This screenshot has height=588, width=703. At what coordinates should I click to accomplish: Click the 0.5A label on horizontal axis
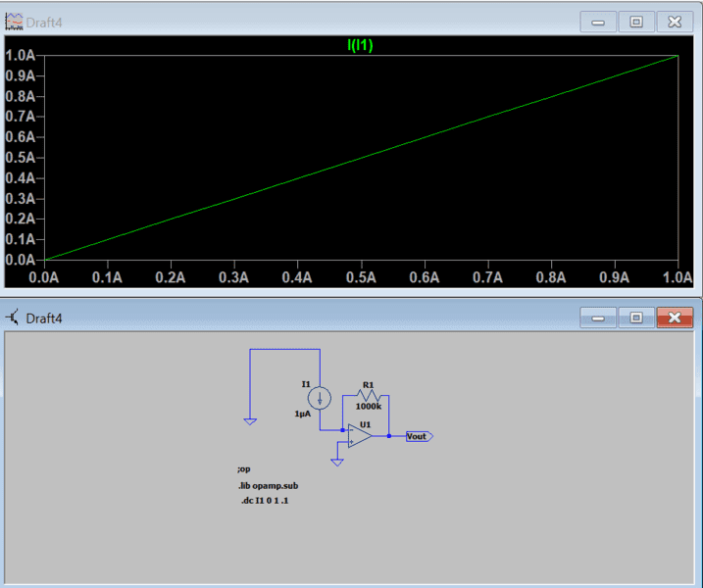pos(361,277)
